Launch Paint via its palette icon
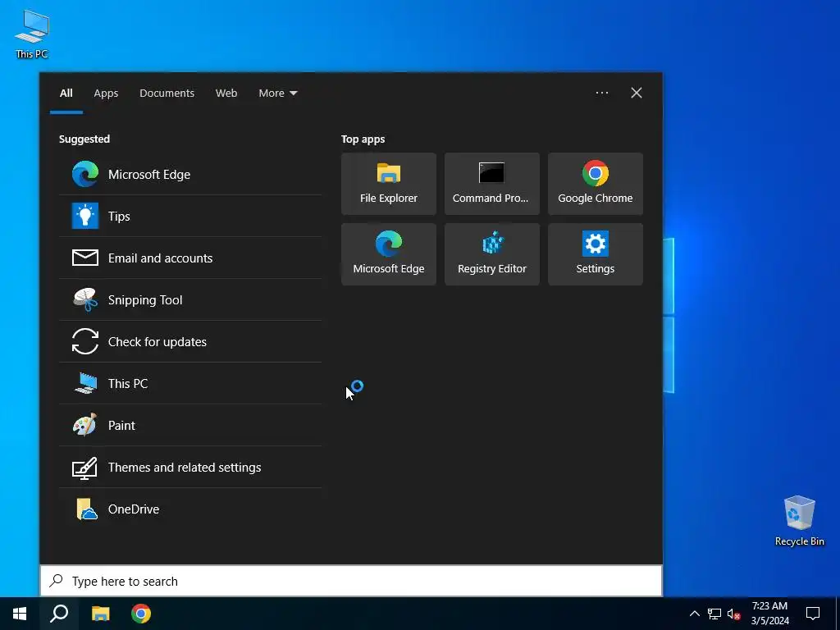The image size is (840, 630). point(85,425)
